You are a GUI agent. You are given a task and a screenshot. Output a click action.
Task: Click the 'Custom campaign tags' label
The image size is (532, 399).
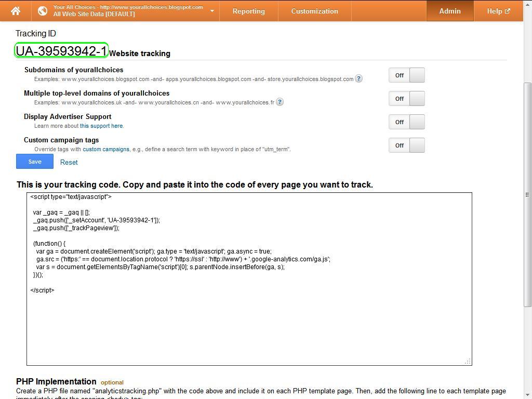61,140
